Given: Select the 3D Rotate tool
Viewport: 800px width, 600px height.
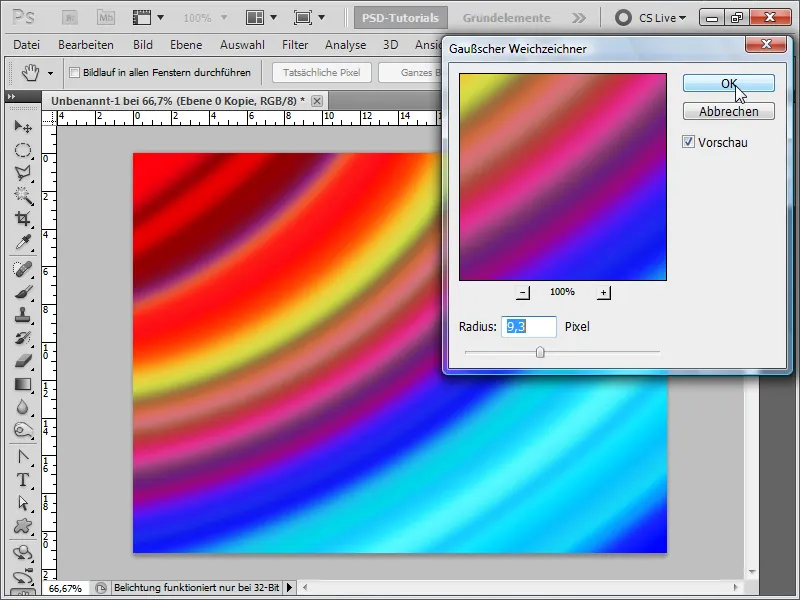Looking at the screenshot, I should coord(23,553).
